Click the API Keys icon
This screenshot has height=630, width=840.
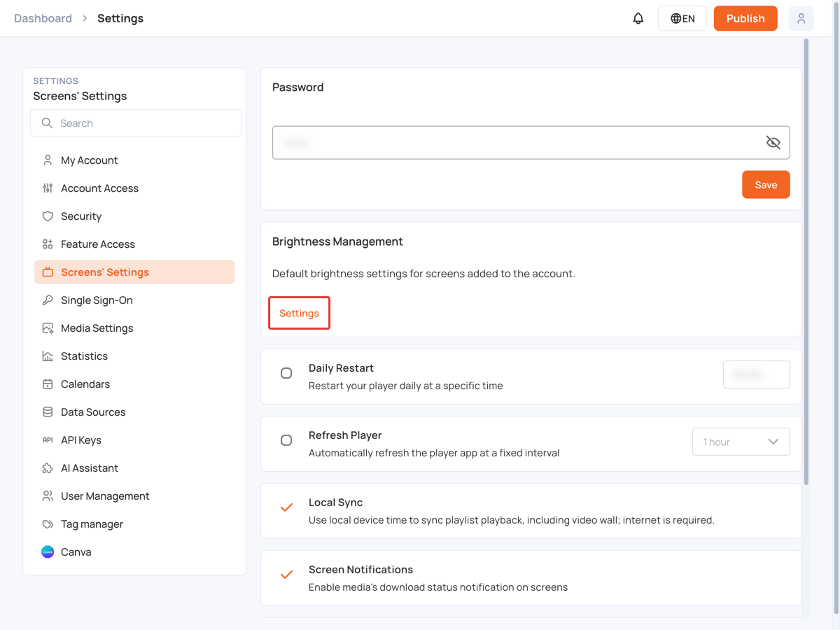click(48, 440)
